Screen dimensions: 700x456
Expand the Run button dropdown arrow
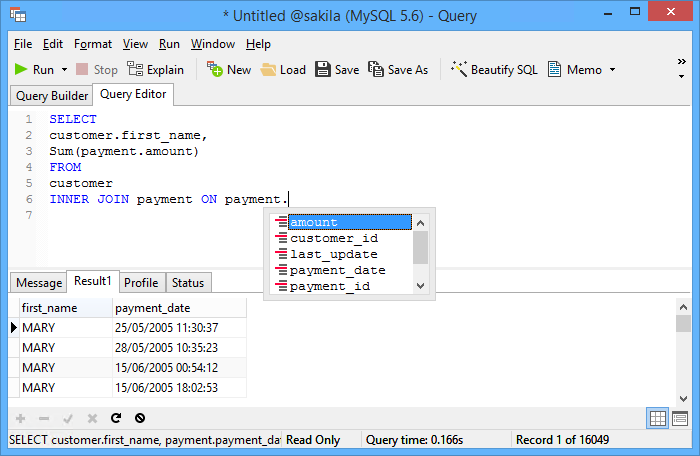pos(64,70)
